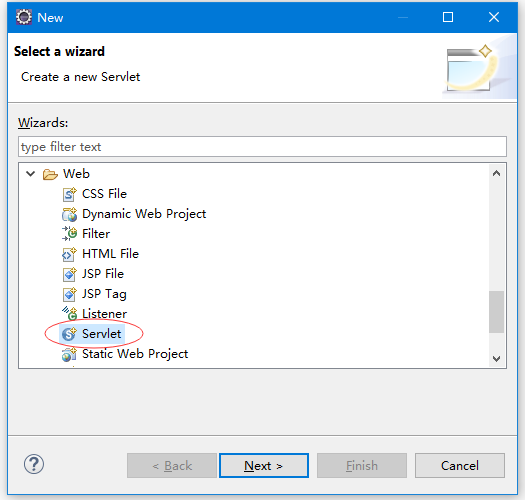Click the Cancel button
The height and width of the screenshot is (500, 525).
[x=460, y=466]
